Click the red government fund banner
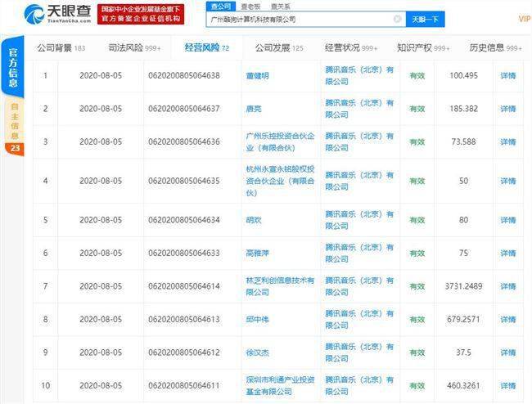 click(141, 14)
